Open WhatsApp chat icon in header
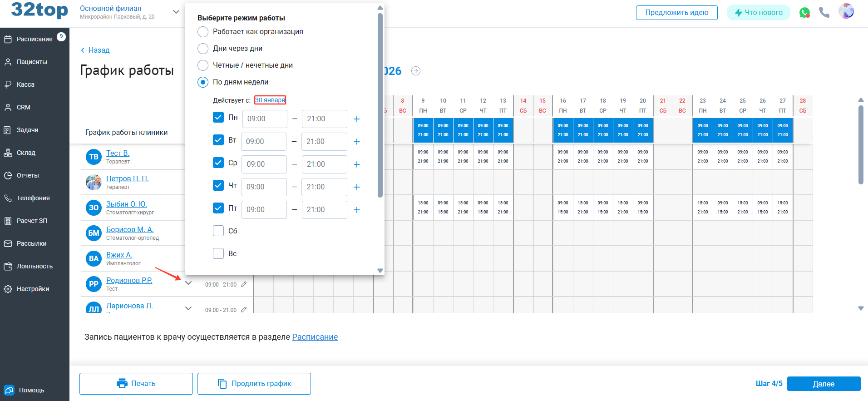 804,13
